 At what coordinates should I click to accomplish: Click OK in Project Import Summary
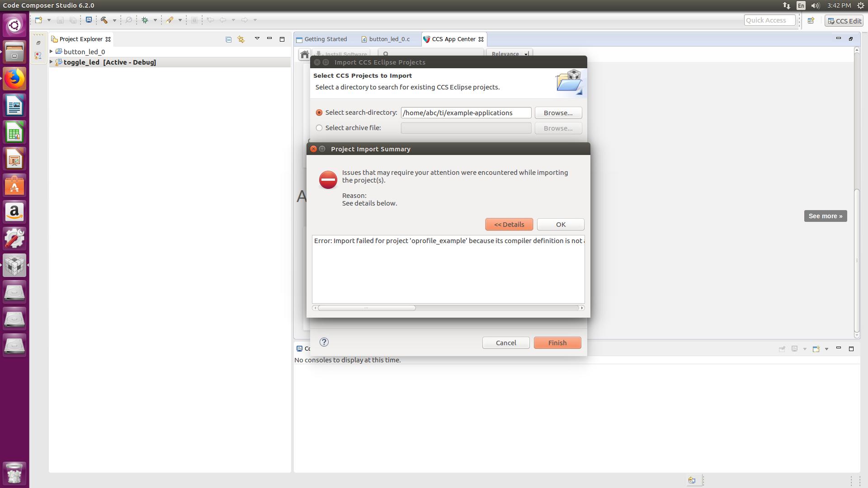[x=561, y=224]
